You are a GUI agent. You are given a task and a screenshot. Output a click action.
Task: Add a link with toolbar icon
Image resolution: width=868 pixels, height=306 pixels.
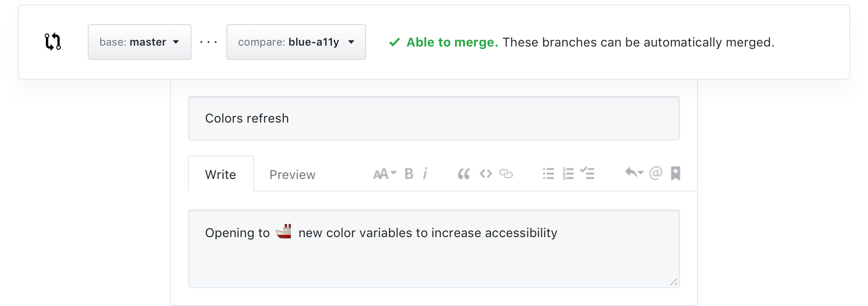pyautogui.click(x=506, y=174)
